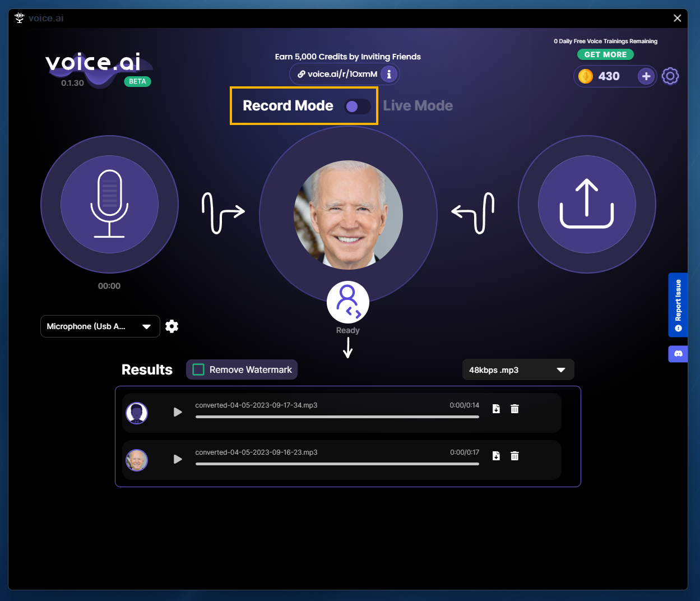700x601 pixels.
Task: Copy referral link voice.ai/r/1OxmM
Action: [338, 74]
